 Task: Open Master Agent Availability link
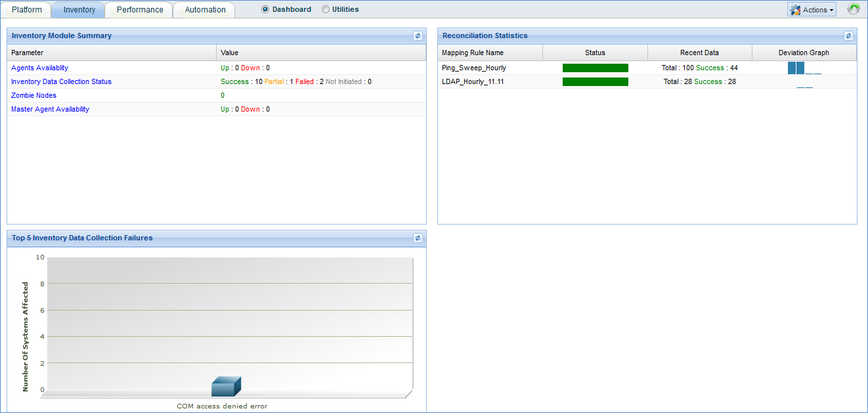pyautogui.click(x=50, y=109)
